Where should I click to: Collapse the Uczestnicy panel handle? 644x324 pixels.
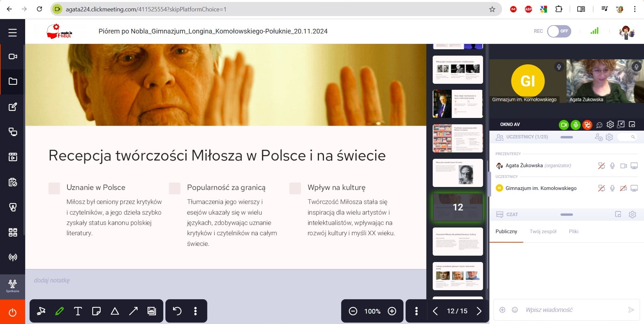[567, 137]
